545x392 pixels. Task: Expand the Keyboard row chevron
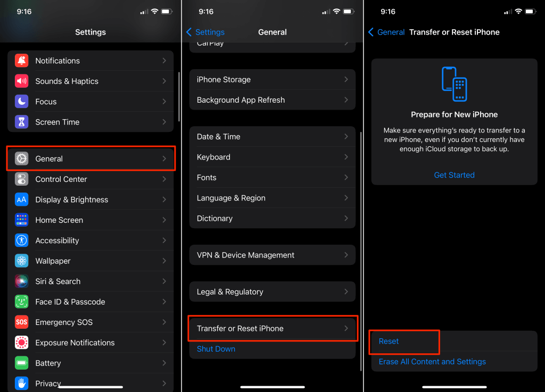pyautogui.click(x=346, y=157)
